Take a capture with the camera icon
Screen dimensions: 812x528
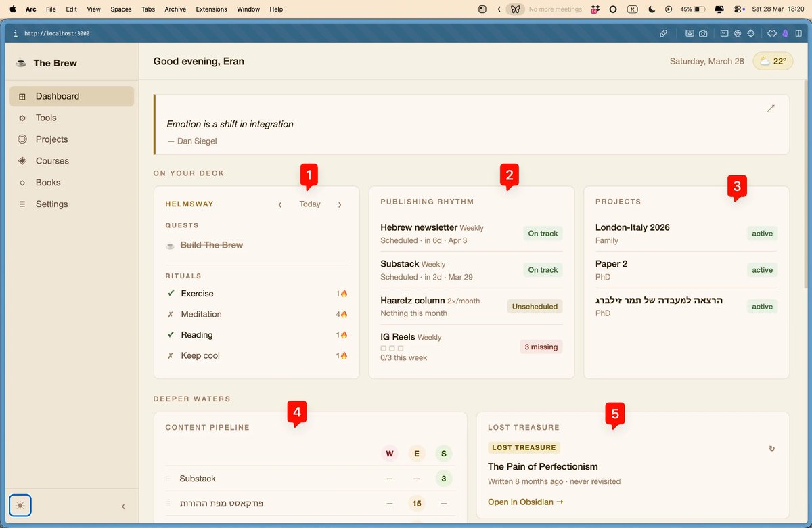point(703,33)
